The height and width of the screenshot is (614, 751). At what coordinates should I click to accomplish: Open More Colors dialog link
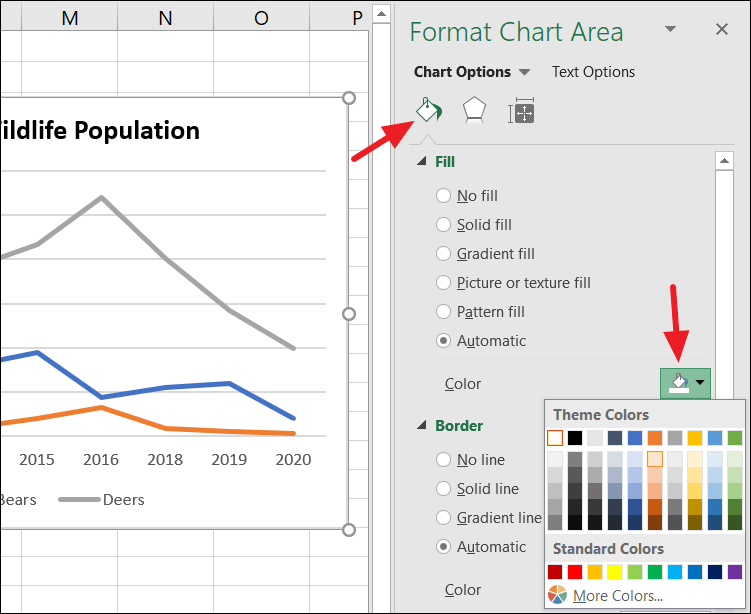pos(618,595)
